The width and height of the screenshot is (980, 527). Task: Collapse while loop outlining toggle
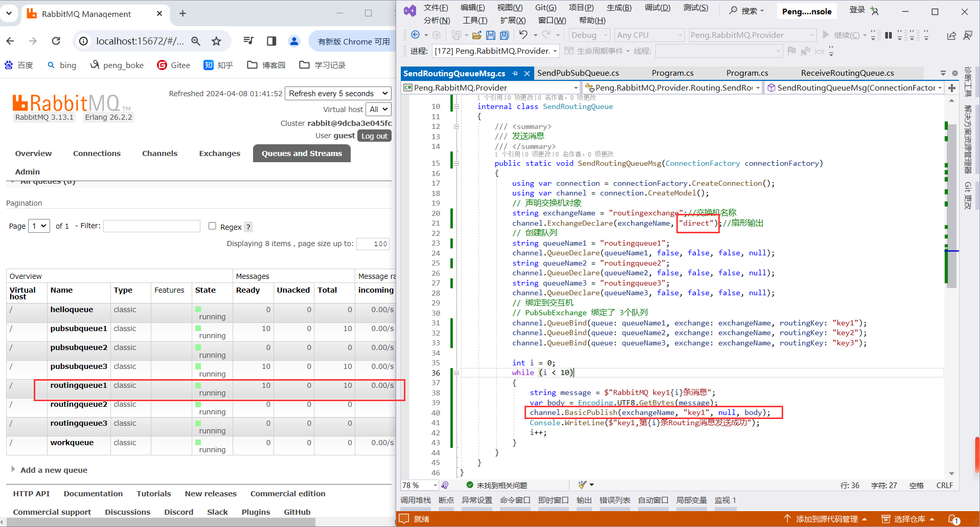coord(456,372)
